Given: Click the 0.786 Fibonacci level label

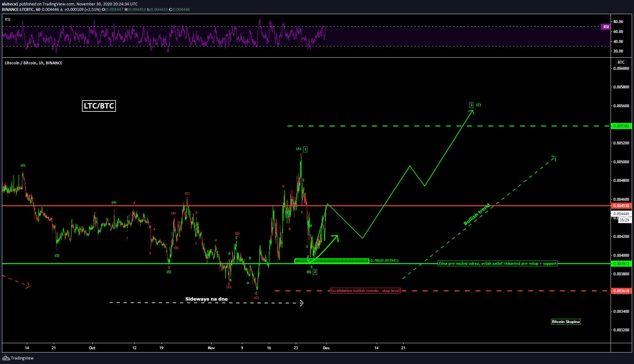Looking at the screenshot, I should 384,261.
